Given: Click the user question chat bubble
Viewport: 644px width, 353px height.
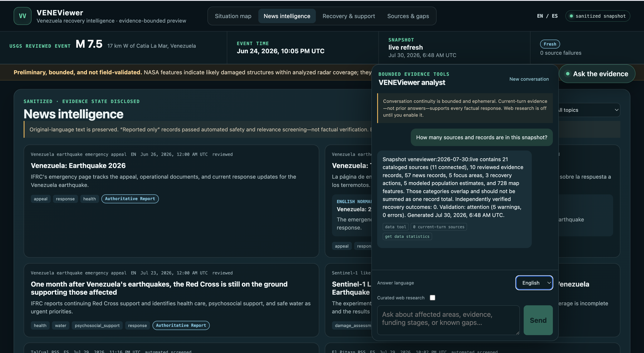Looking at the screenshot, I should 482,137.
